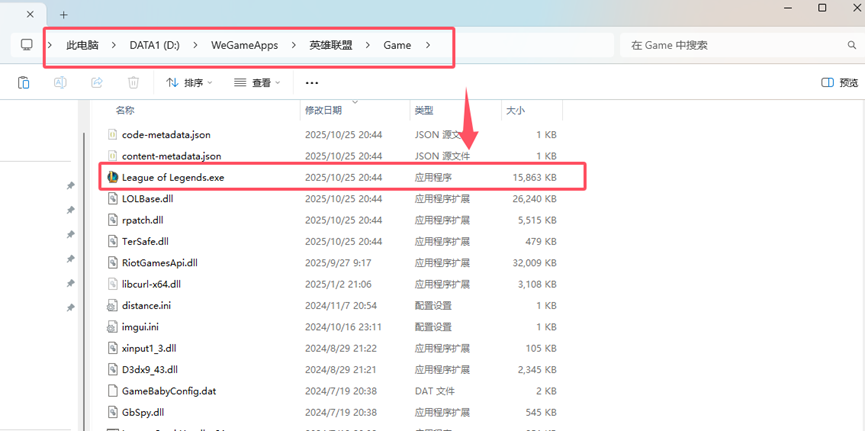
Task: Select D3dx9_43.dll file name
Action: point(149,369)
